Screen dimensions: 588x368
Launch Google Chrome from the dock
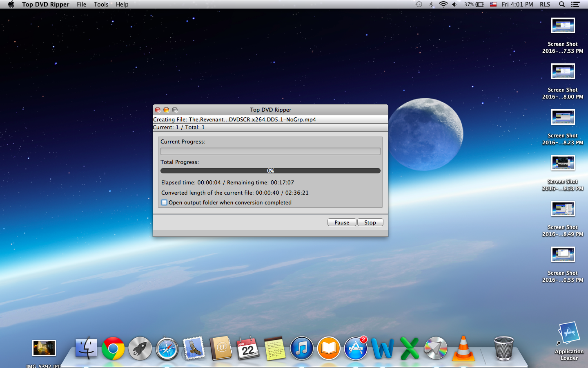click(x=113, y=348)
